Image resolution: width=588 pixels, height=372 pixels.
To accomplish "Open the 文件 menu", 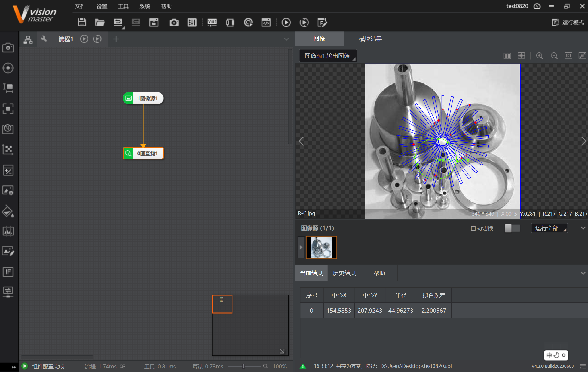I will (x=80, y=6).
